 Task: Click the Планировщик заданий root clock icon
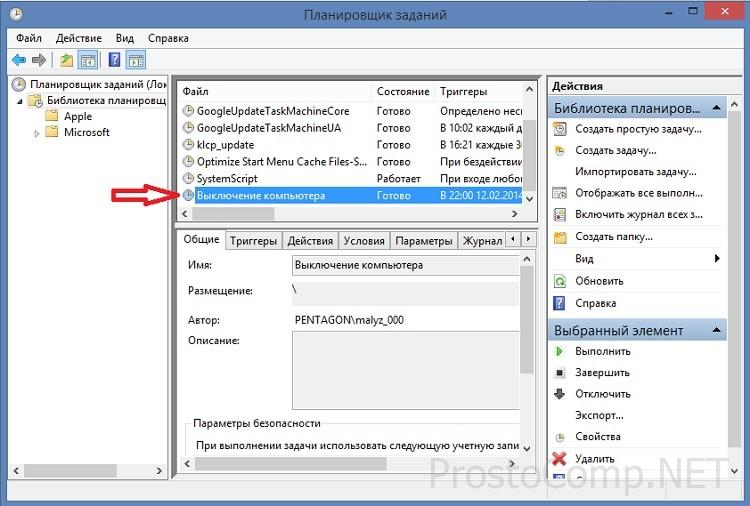18,85
